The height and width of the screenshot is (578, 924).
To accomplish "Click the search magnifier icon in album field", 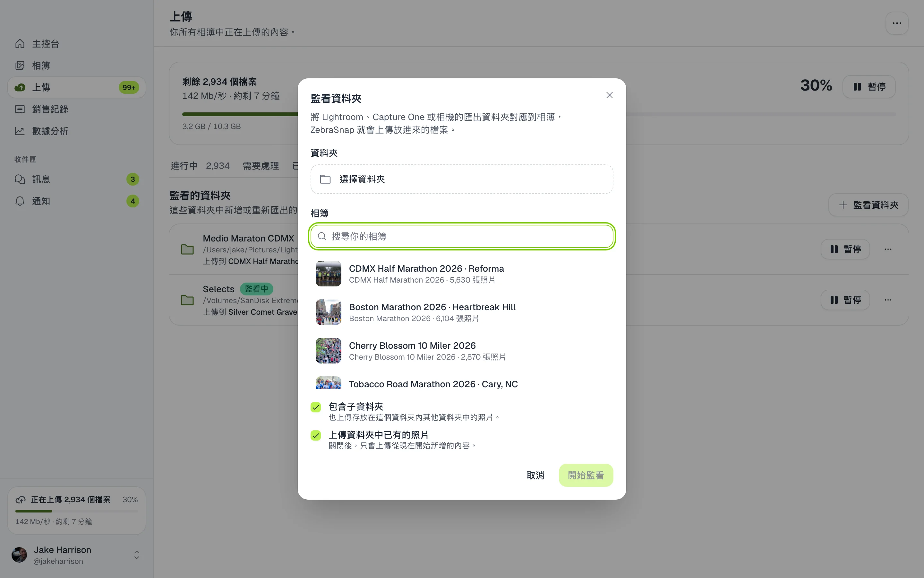I will (x=322, y=236).
